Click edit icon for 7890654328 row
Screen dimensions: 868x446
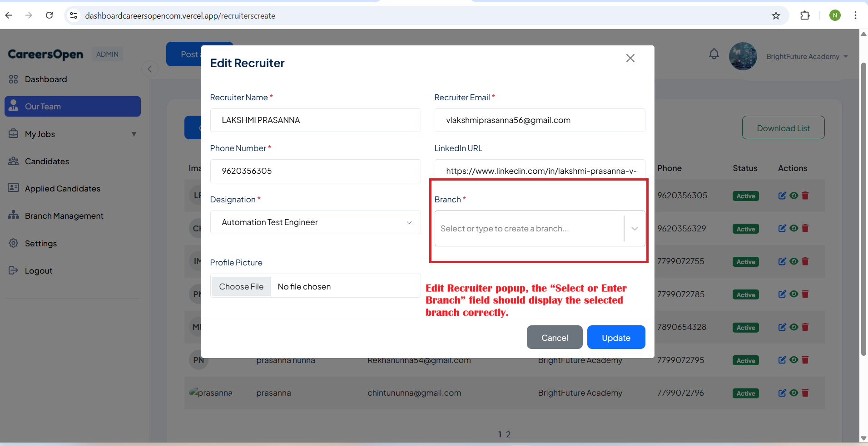point(782,327)
